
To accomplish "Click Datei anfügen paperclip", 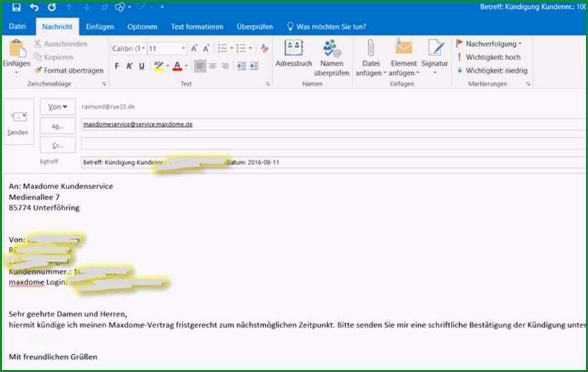I will click(371, 58).
